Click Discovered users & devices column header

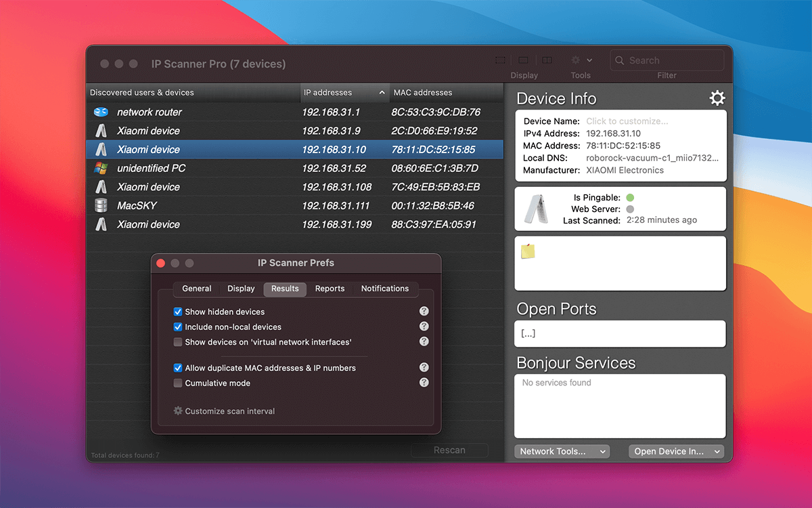pos(194,93)
